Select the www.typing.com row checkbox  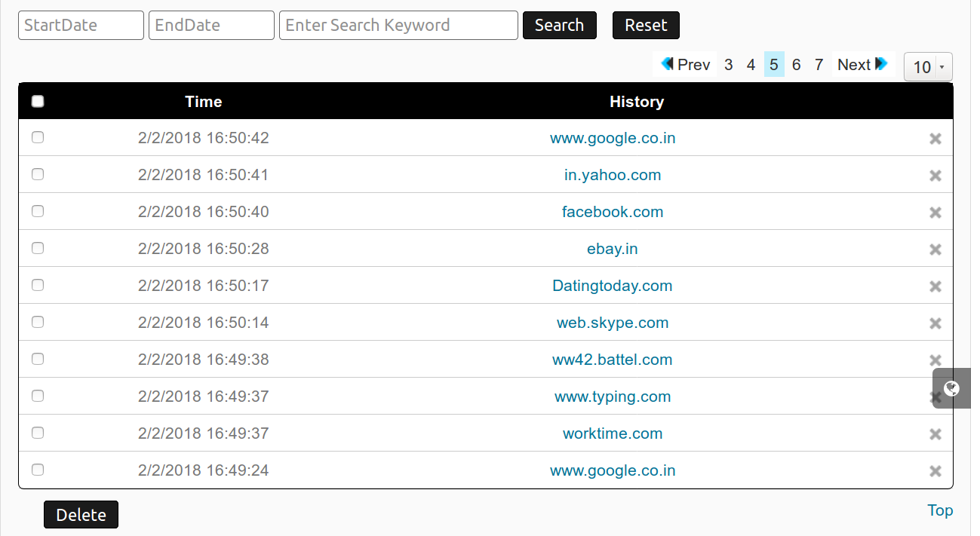pyautogui.click(x=38, y=396)
